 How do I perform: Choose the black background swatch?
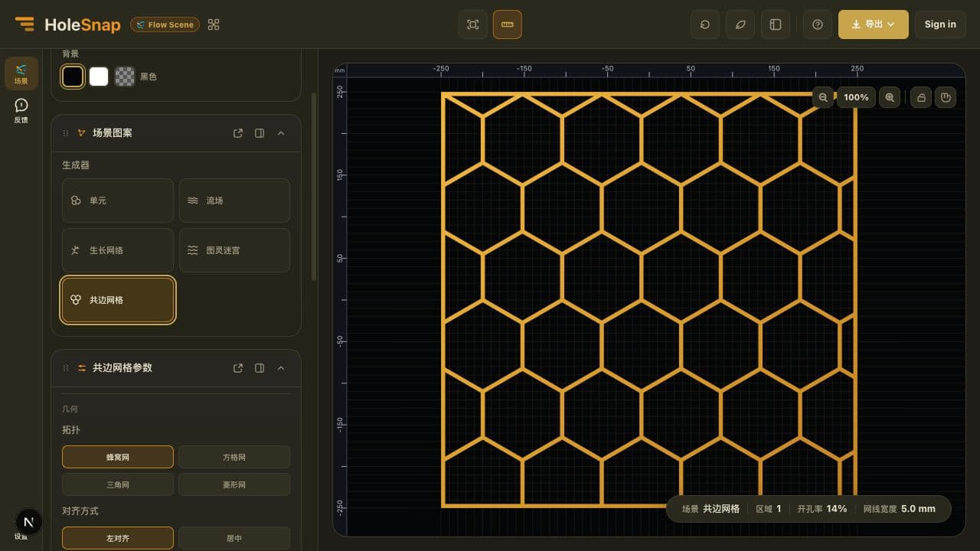point(73,77)
